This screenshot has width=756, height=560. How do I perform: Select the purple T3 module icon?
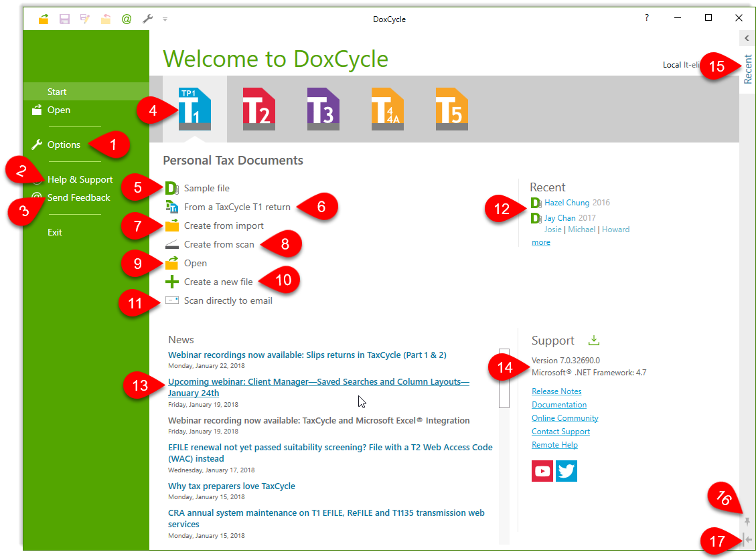pos(323,109)
